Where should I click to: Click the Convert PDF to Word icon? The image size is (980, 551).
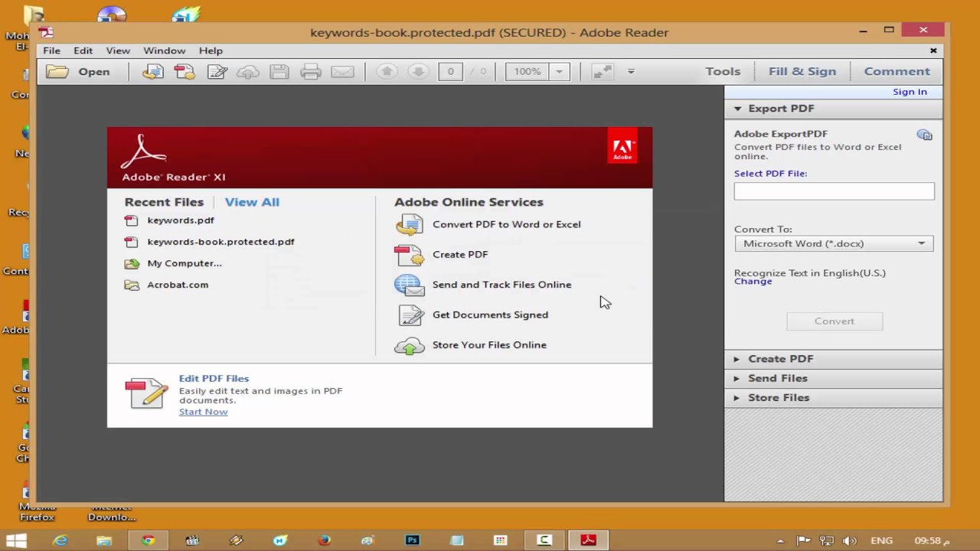[x=410, y=224]
